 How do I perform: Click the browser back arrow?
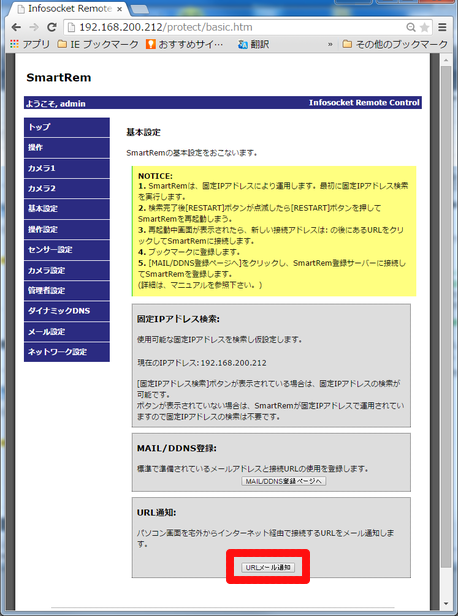click(x=16, y=27)
